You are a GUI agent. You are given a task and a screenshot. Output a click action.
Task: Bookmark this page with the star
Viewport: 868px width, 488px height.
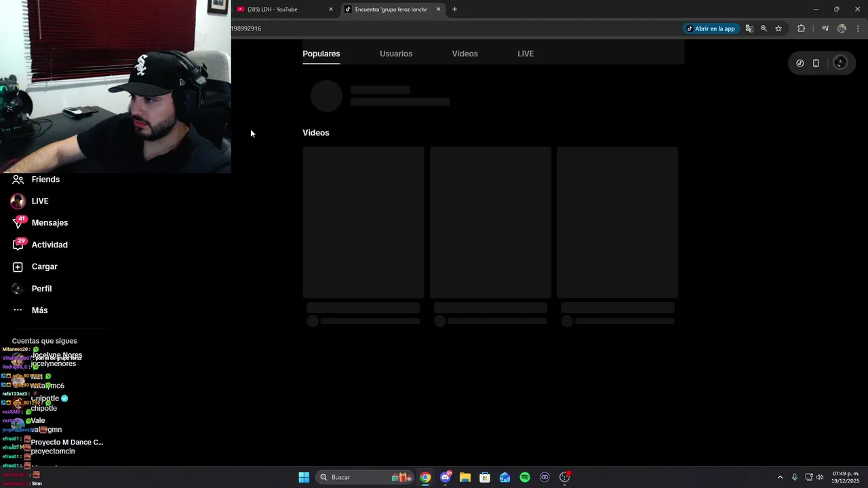tap(778, 28)
